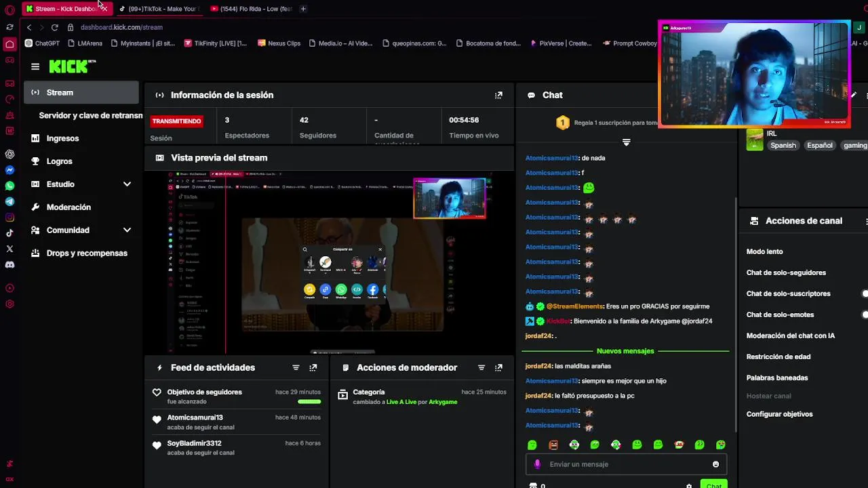Open Configurar objetivos
This screenshot has height=488, width=868.
(x=779, y=415)
